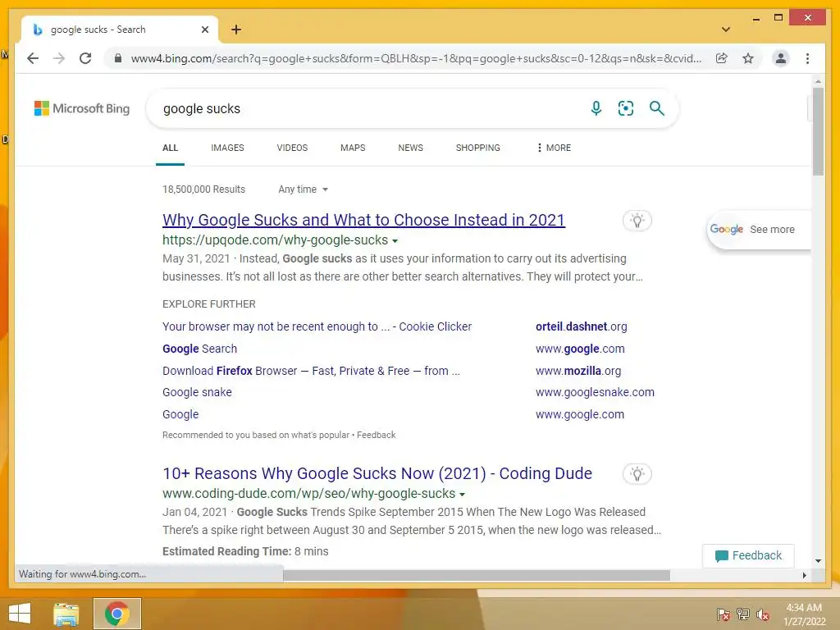Open the www.mozilla.org link

[x=578, y=371]
